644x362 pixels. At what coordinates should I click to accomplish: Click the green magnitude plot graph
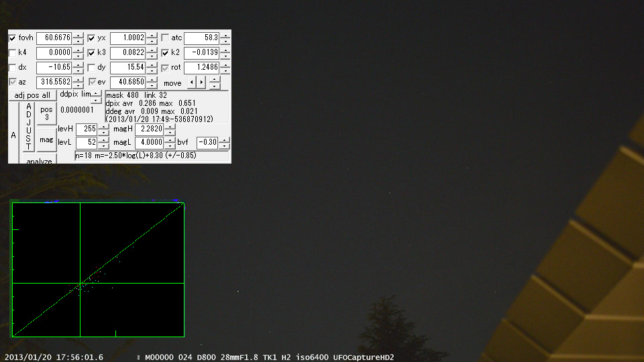click(98, 269)
